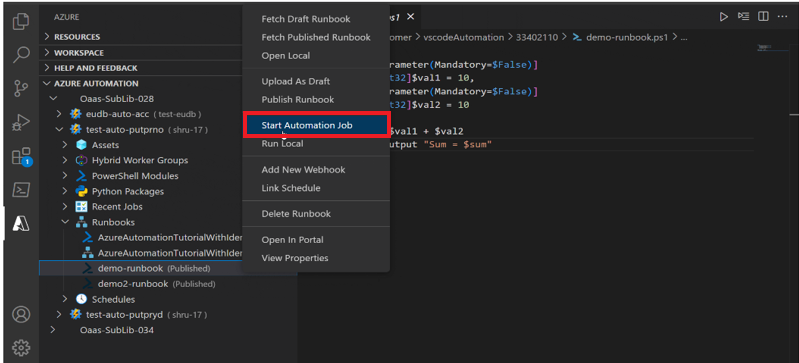Click 33402110 in the breadcrumb

click(x=537, y=37)
